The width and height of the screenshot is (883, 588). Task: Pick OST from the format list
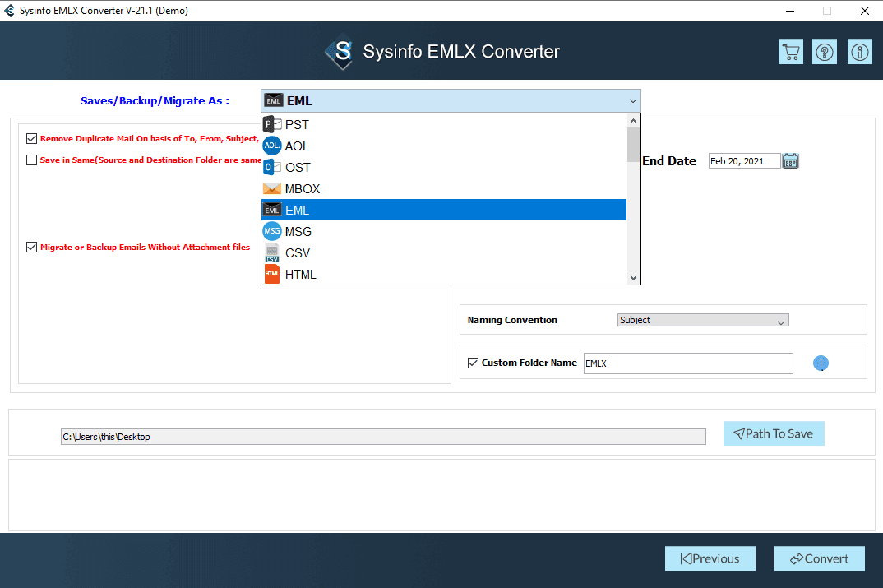(444, 167)
